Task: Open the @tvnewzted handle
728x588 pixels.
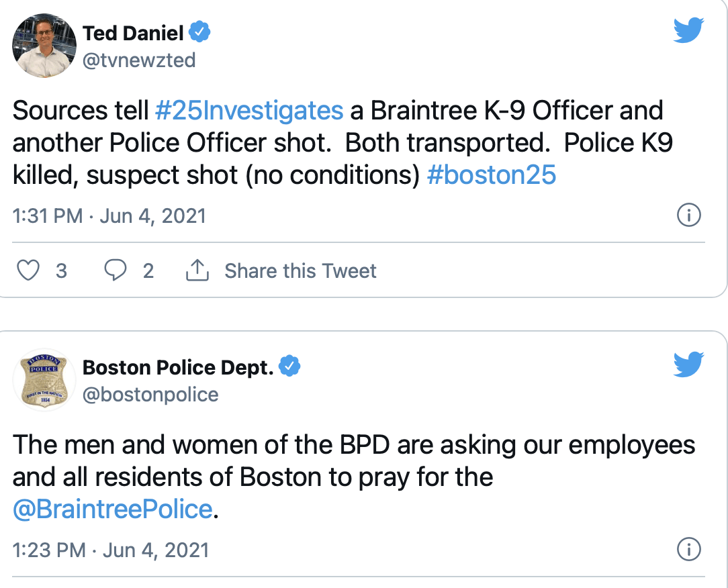Action: (x=139, y=60)
